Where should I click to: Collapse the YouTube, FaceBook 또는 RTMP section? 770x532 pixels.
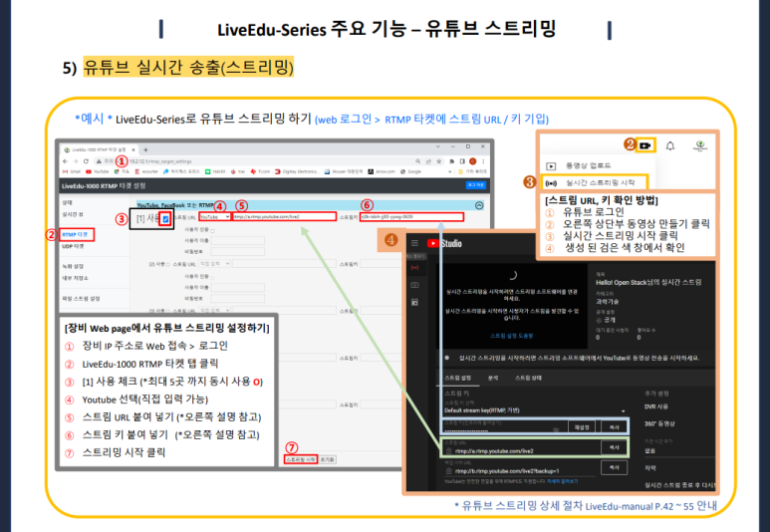479,205
